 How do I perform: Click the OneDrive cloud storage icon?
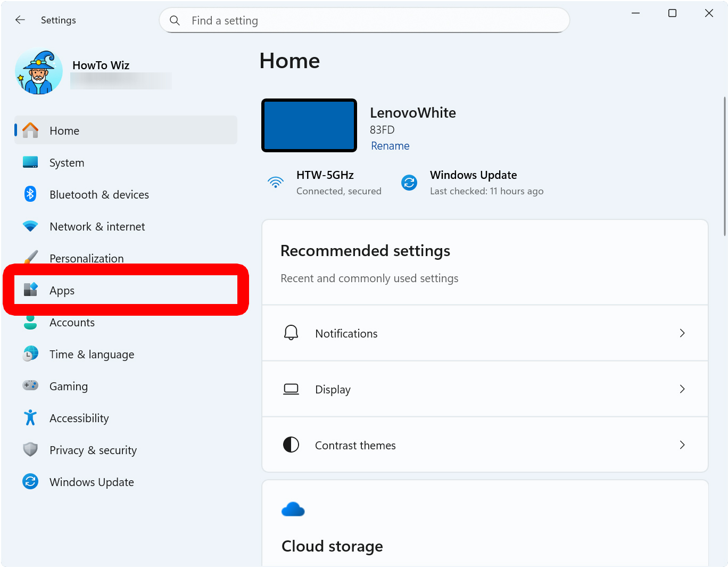coord(293,510)
